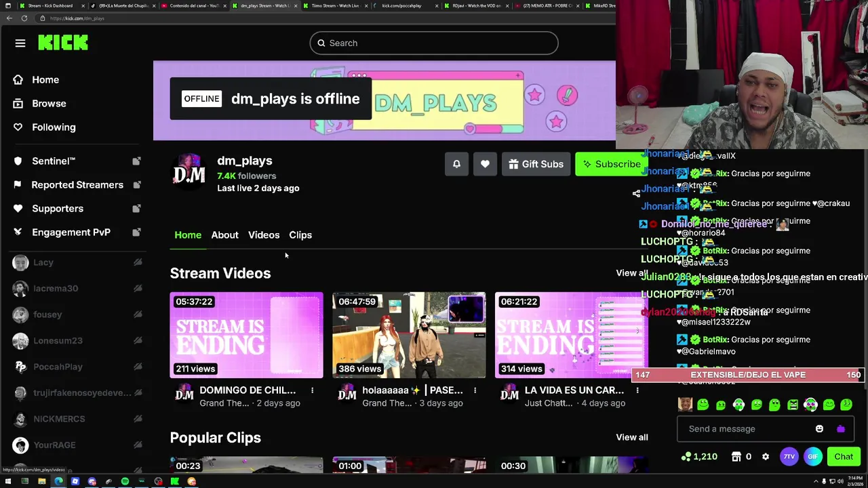868x488 pixels.
Task: Open Lonesum23 channel in sidebar
Action: pyautogui.click(x=58, y=341)
